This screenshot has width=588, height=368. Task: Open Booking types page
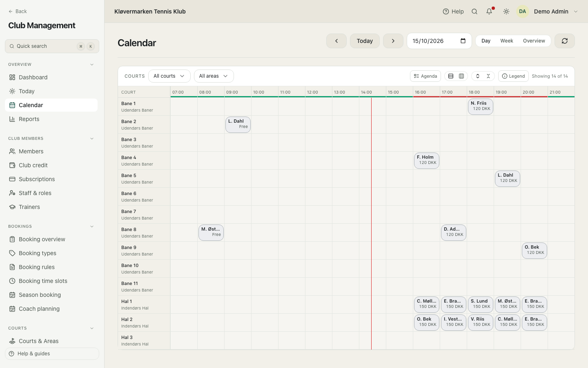[x=51, y=253]
